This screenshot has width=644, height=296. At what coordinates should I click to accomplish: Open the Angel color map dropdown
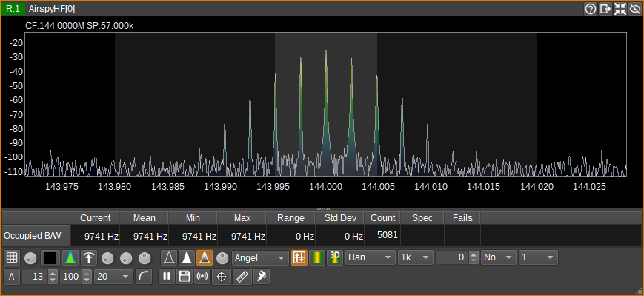coord(260,257)
